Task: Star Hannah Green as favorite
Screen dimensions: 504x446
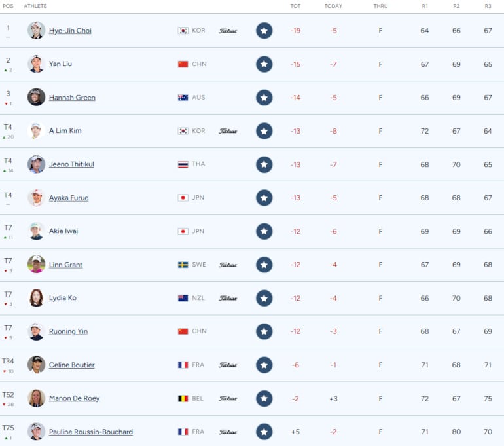Action: 264,98
